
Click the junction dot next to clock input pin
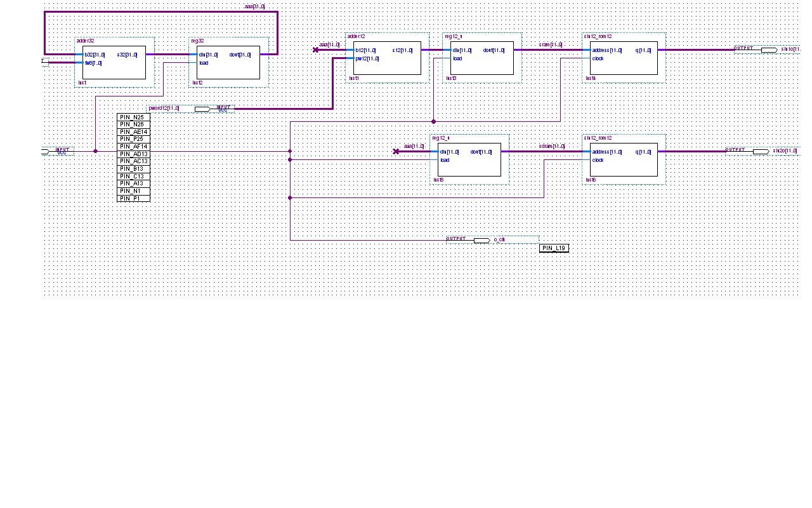click(95, 151)
